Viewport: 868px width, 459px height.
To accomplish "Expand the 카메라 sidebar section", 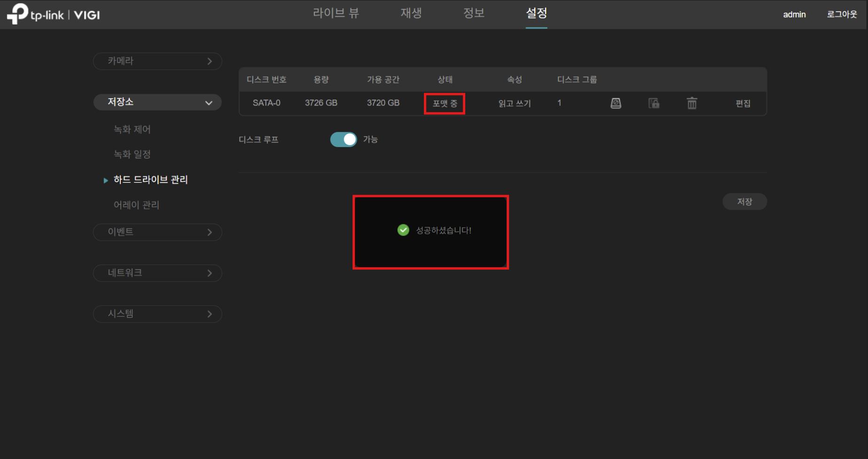I will click(157, 61).
